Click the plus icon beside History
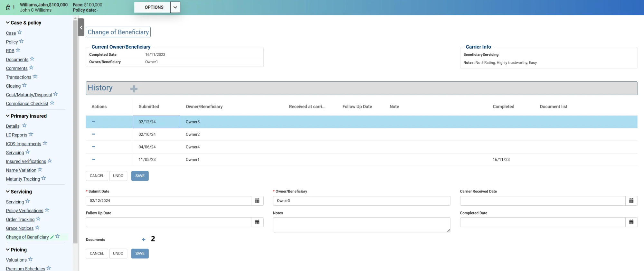 (x=134, y=89)
